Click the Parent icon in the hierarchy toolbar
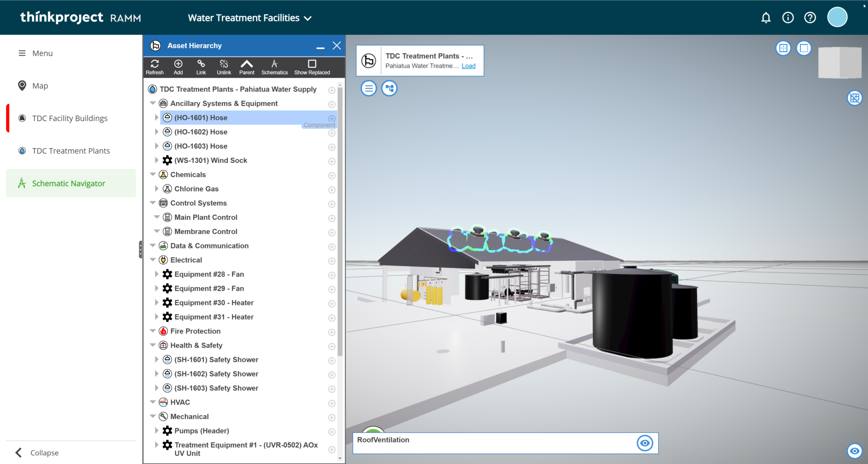The height and width of the screenshot is (464, 868). [x=247, y=67]
